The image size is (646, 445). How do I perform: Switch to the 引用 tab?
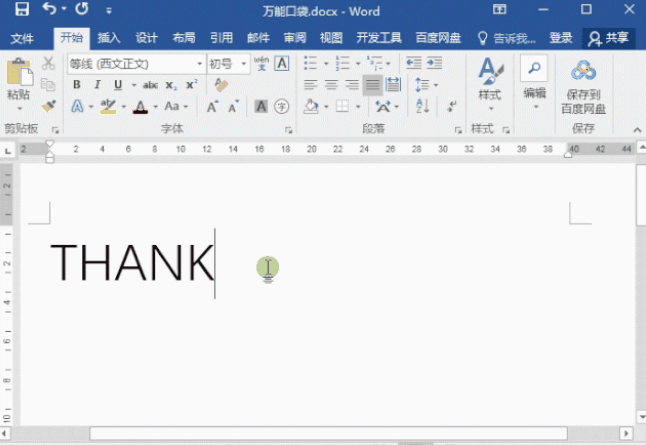pyautogui.click(x=221, y=38)
